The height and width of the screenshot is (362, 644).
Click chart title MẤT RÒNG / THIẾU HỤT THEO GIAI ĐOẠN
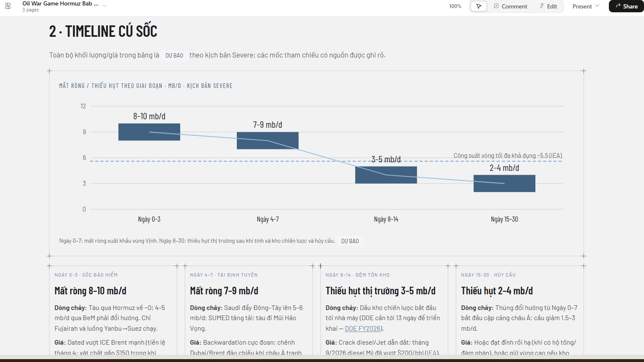(x=146, y=86)
